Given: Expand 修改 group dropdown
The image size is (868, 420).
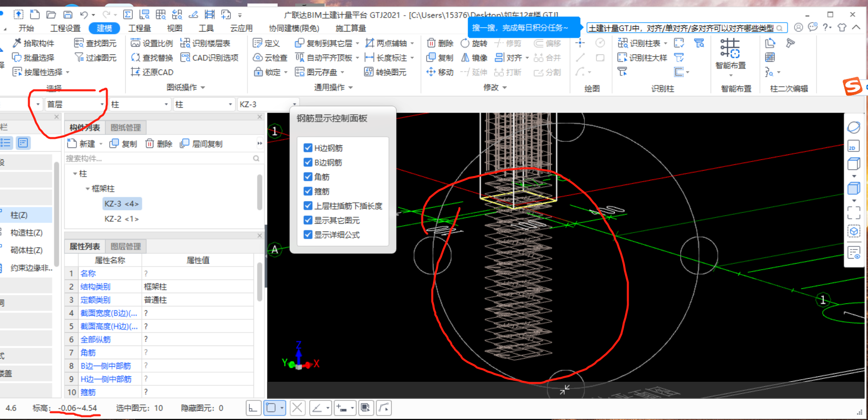Looking at the screenshot, I should 504,88.
